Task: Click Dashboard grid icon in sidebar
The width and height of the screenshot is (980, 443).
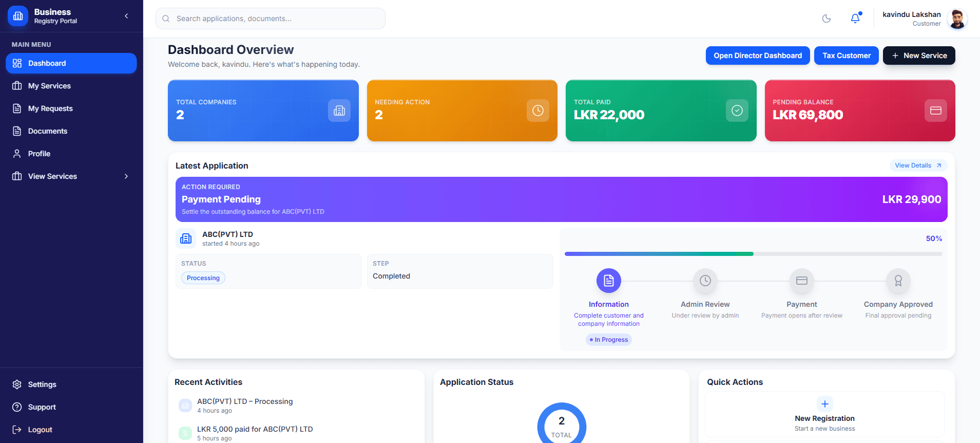Action: click(17, 63)
